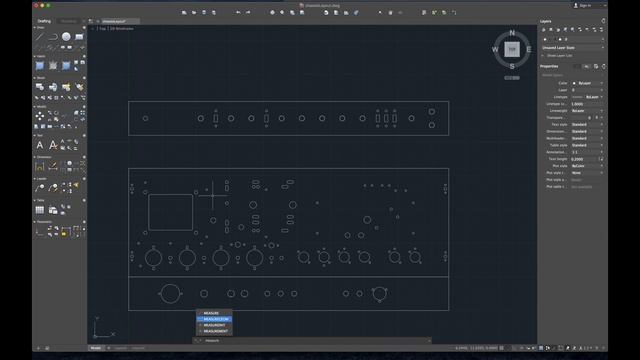This screenshot has height=360, width=640.
Task: Click the TOP face of ViewCube
Action: (x=512, y=49)
